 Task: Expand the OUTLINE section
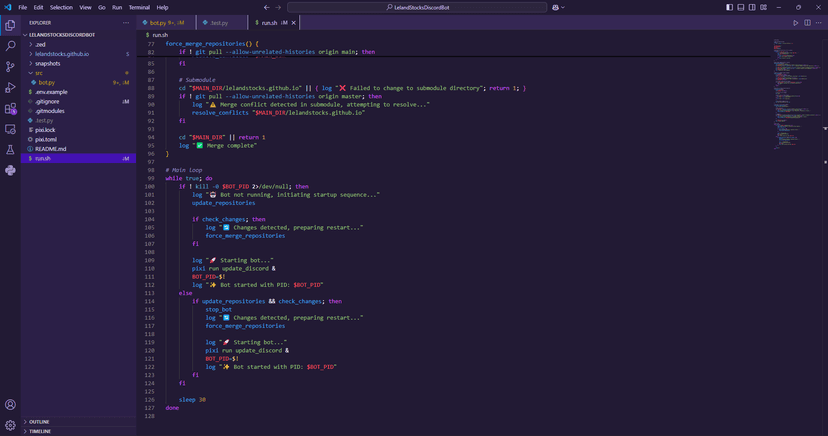40,422
